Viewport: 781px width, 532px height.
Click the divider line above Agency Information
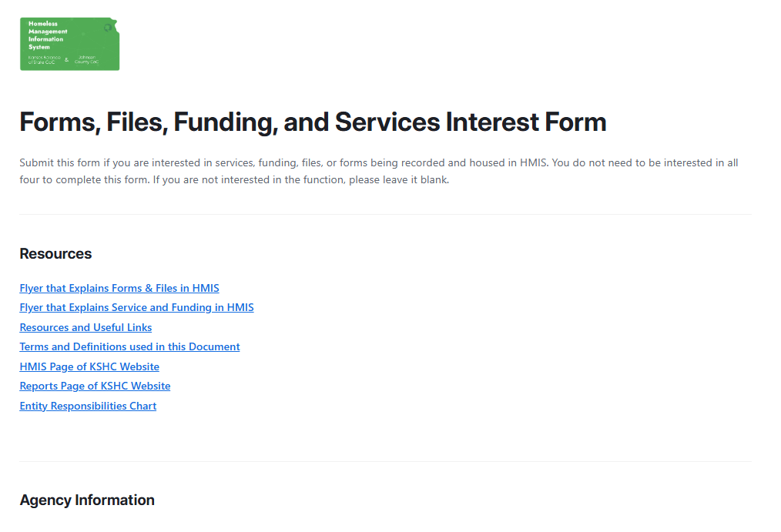pos(385,461)
